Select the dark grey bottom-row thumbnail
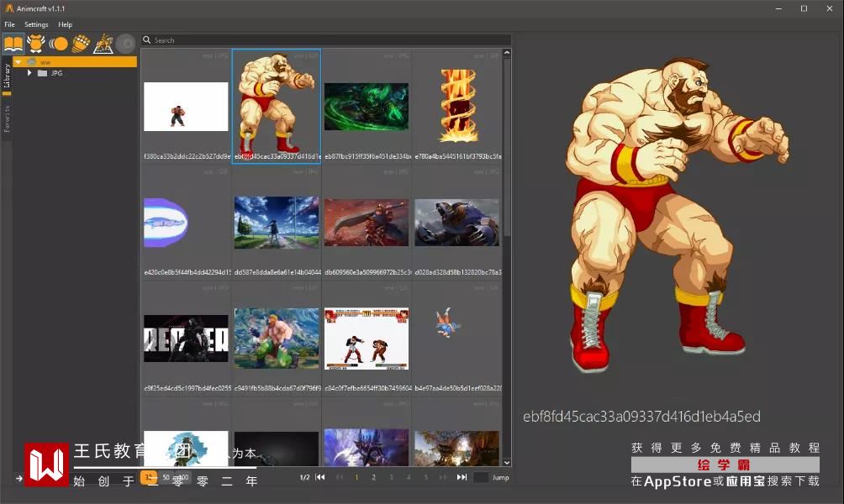 [276, 448]
